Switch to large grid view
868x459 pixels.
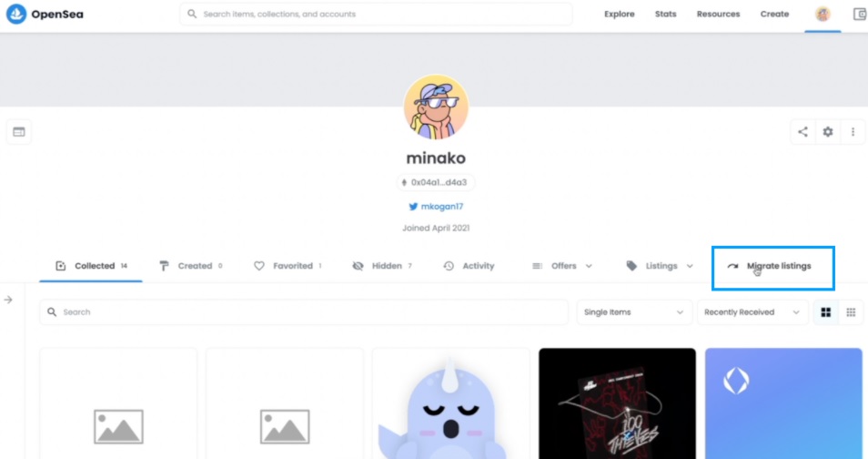click(x=826, y=312)
